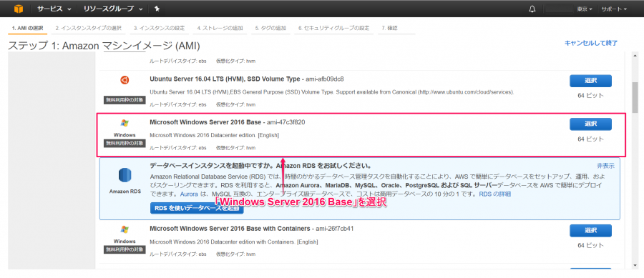This screenshot has width=644, height=278.
Task: Open the 東京 region dropdown
Action: point(585,9)
